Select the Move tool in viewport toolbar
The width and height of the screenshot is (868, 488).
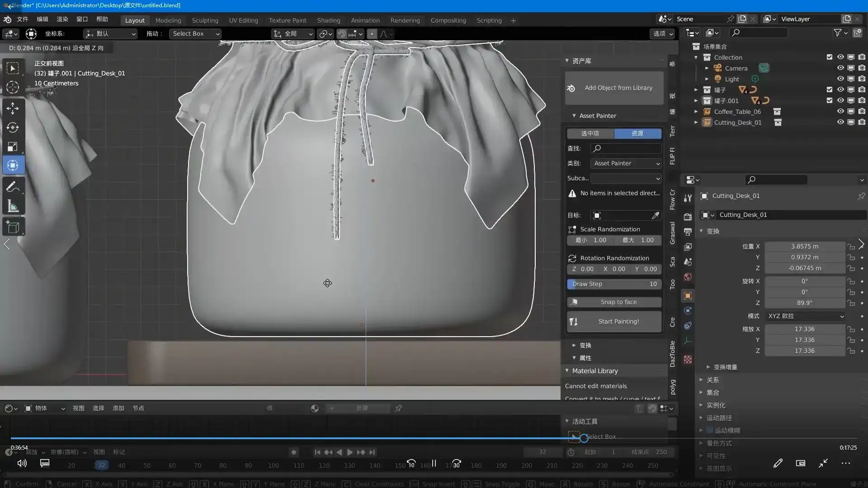click(x=13, y=108)
